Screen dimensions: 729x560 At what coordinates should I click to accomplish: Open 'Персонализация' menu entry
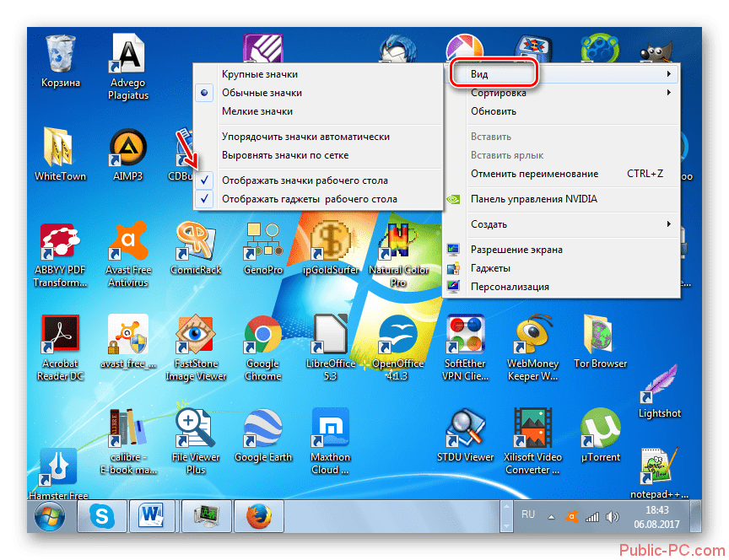561,287
